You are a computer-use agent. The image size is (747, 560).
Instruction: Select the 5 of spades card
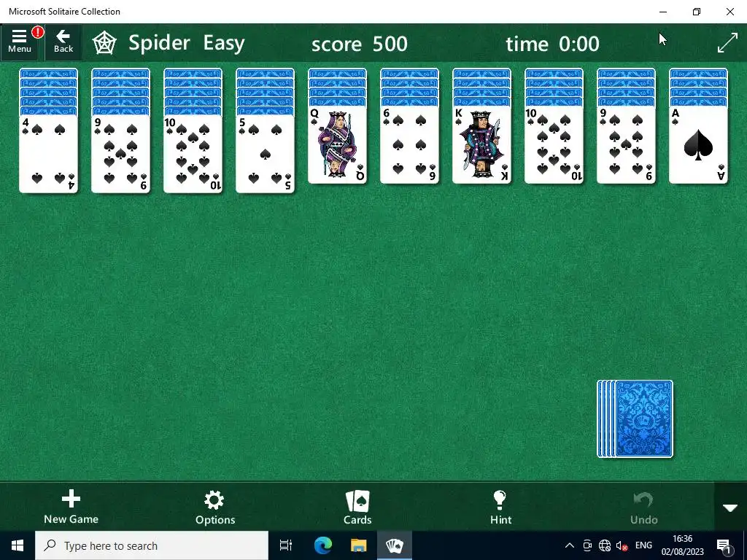click(x=265, y=155)
